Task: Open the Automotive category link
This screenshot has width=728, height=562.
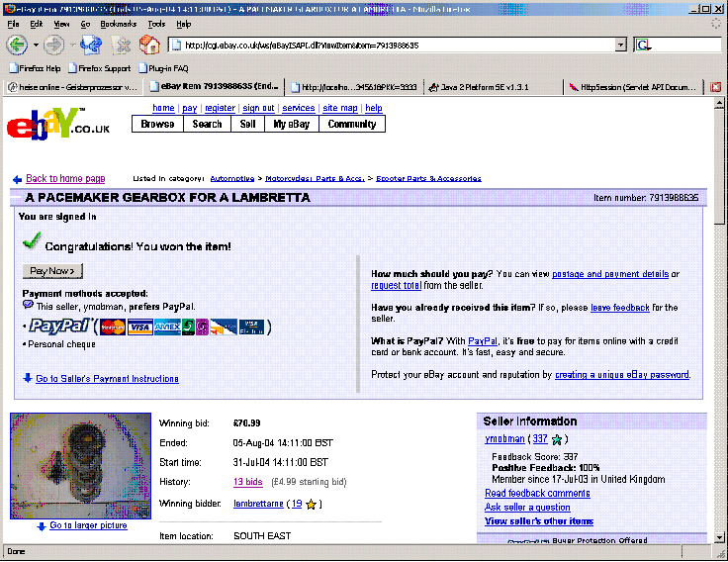Action: pos(232,178)
